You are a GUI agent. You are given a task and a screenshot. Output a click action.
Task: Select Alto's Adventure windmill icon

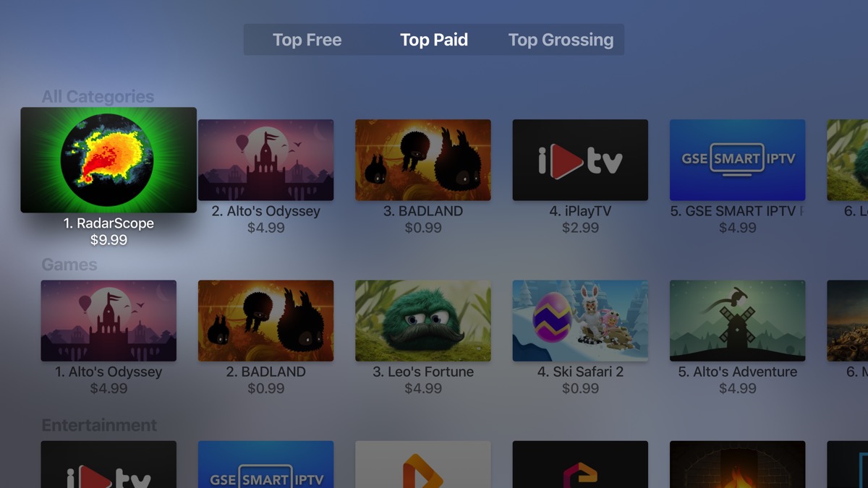737,321
